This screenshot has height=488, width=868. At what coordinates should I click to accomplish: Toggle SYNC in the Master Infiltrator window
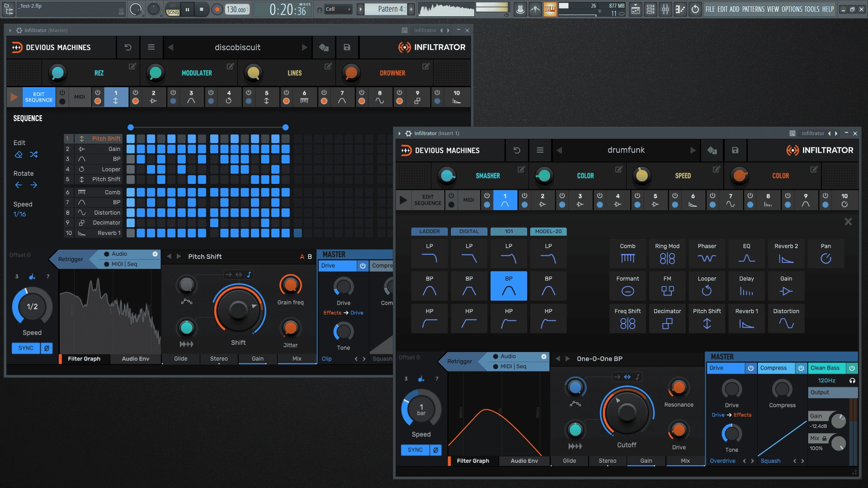click(26, 348)
